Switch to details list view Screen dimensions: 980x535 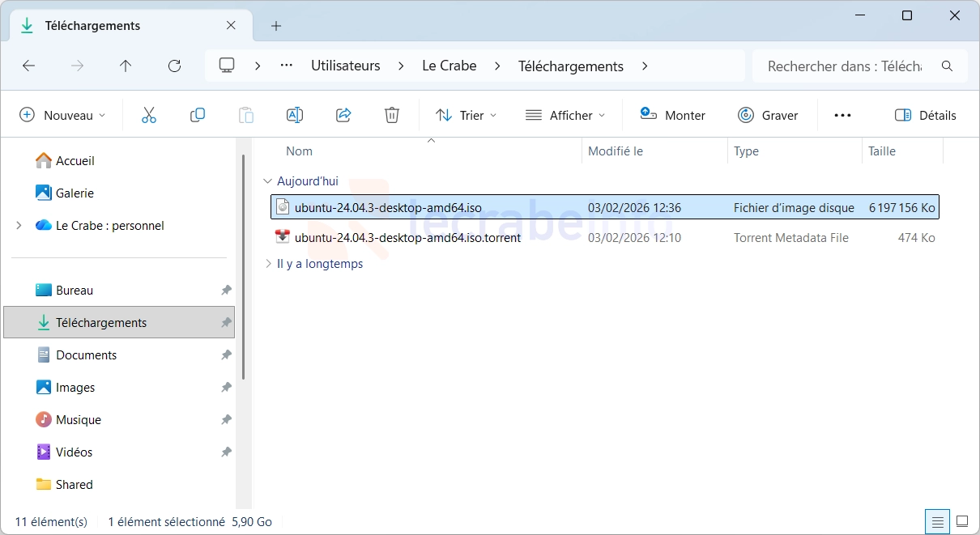click(x=937, y=521)
